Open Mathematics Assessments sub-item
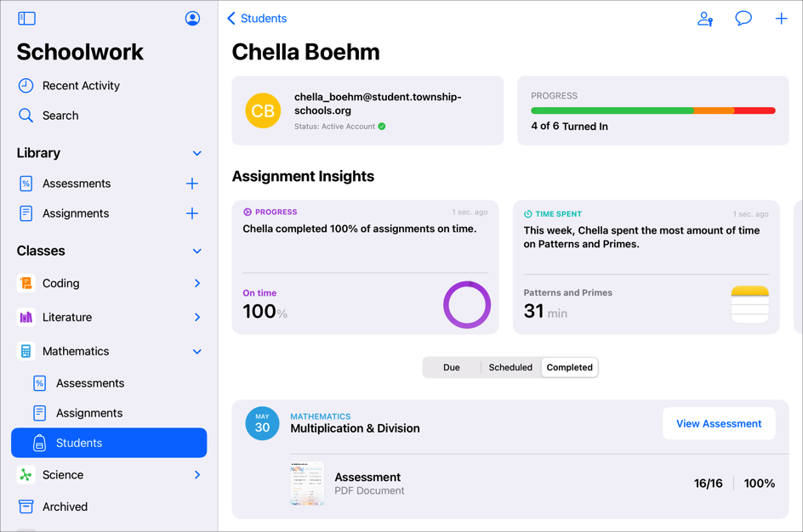This screenshot has width=803, height=532. 89,383
